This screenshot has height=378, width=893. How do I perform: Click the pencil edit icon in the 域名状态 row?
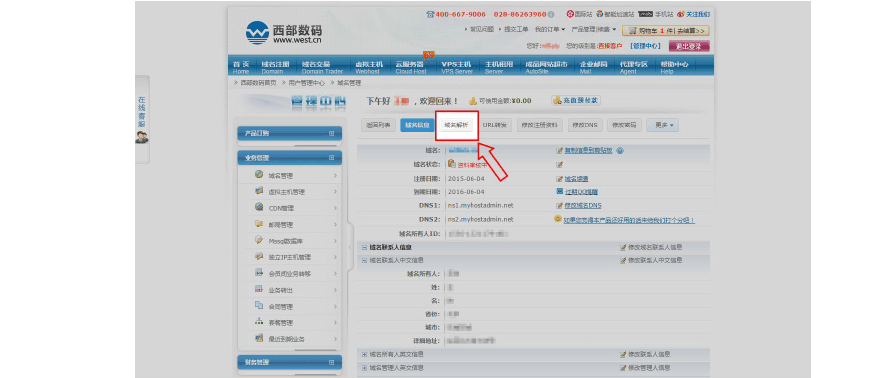[559, 165]
